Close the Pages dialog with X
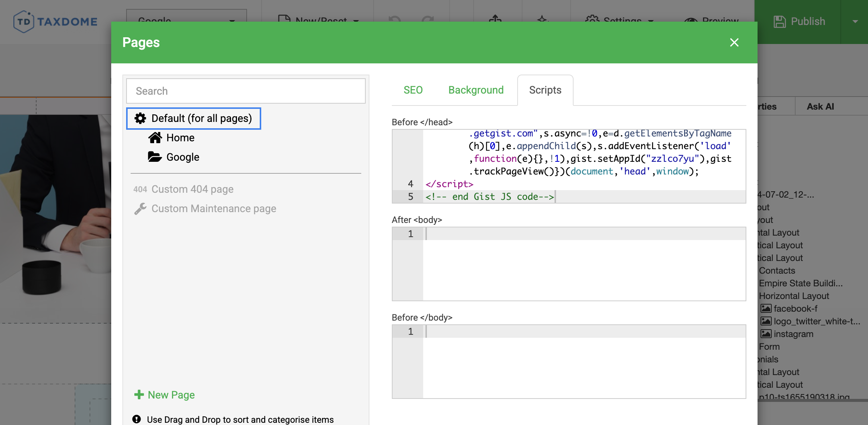 point(734,42)
